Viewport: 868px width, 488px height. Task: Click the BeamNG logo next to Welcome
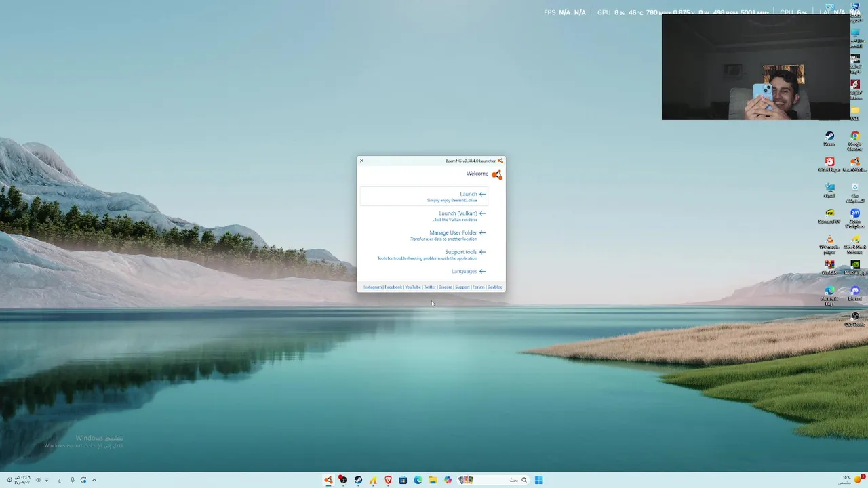(497, 174)
